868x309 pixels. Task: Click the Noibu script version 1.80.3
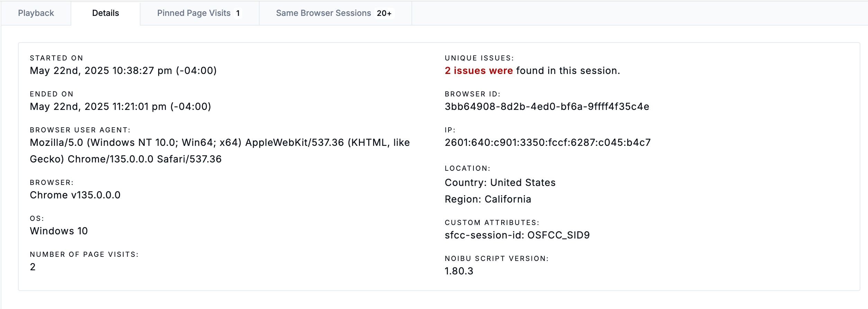tap(459, 271)
